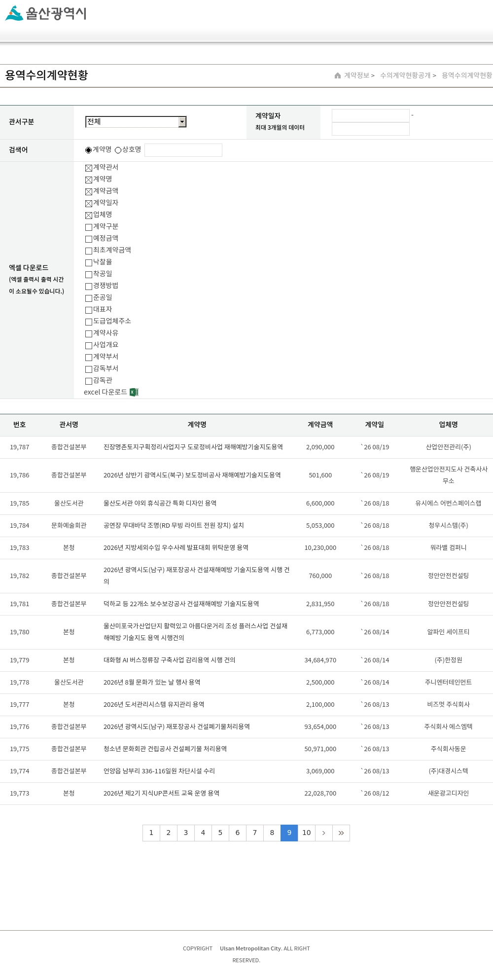Open 계약정보 breadcrumb link
Image resolution: width=493 pixels, height=980 pixels.
point(356,75)
